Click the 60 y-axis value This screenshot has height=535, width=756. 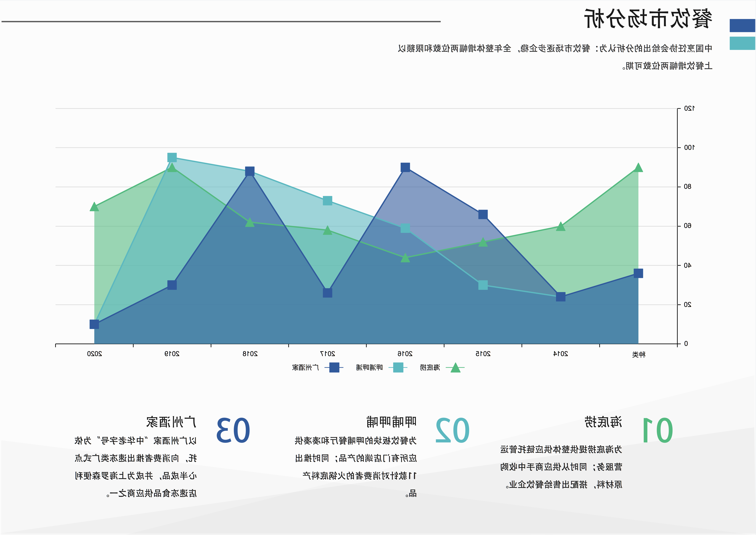(687, 226)
